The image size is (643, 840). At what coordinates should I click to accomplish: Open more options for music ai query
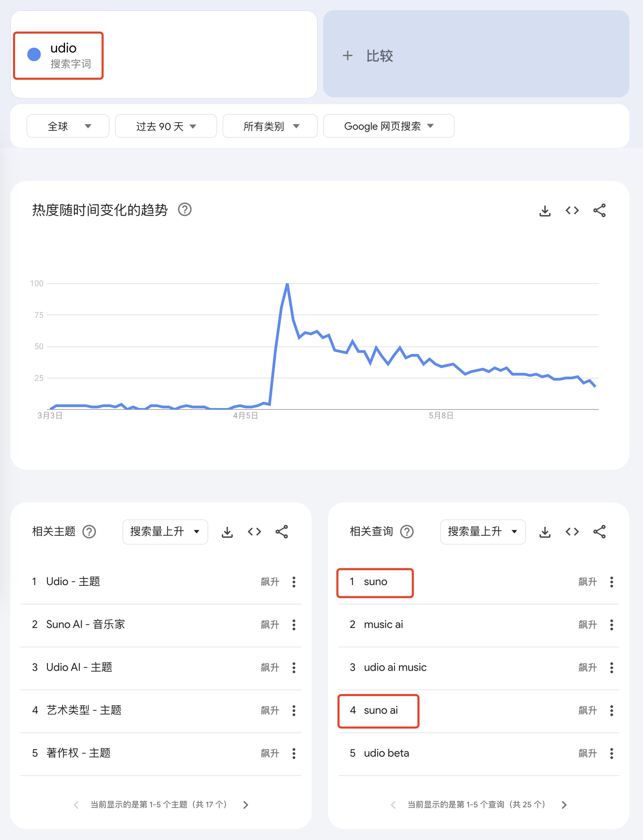click(x=612, y=625)
